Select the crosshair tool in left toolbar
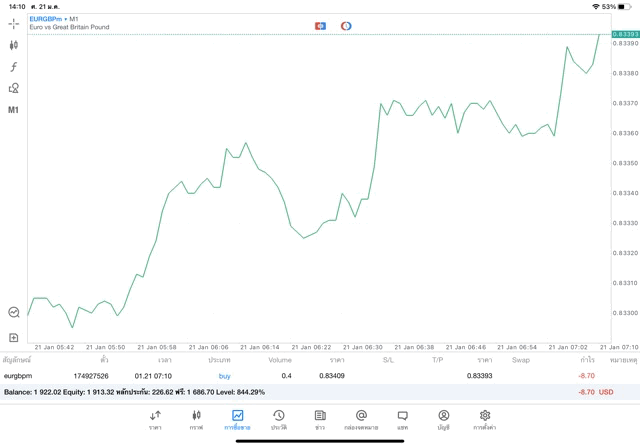 tap(14, 23)
